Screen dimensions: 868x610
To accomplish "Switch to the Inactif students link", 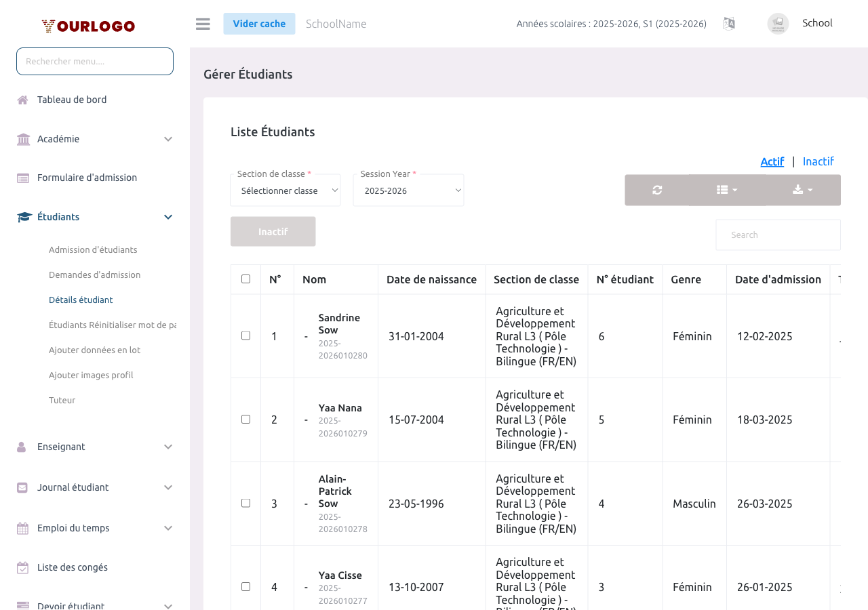I will tap(818, 161).
